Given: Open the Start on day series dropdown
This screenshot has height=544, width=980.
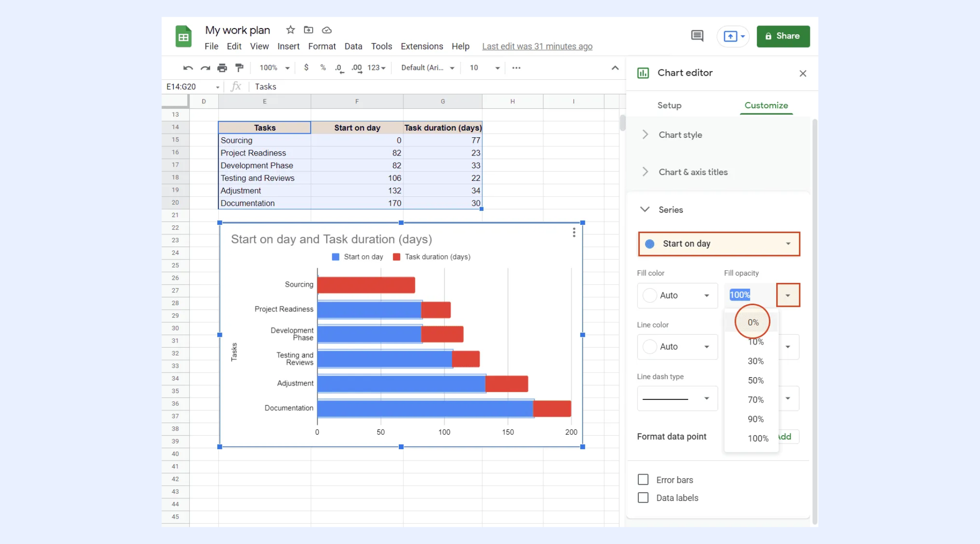Looking at the screenshot, I should pyautogui.click(x=719, y=244).
